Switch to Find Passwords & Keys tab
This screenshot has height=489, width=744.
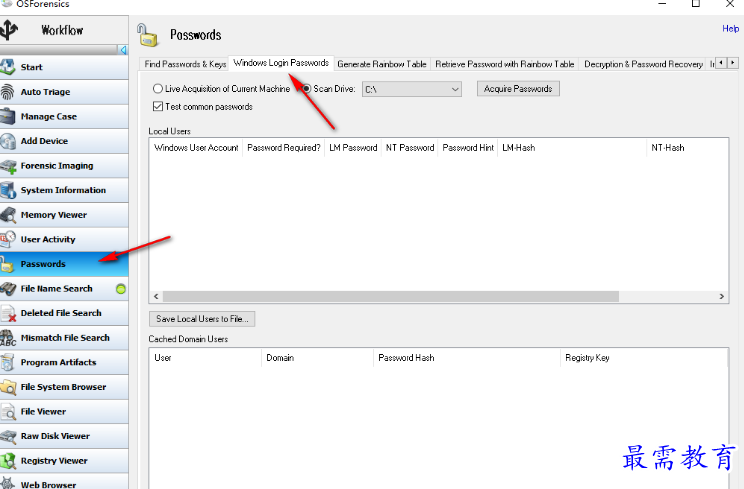coord(185,64)
